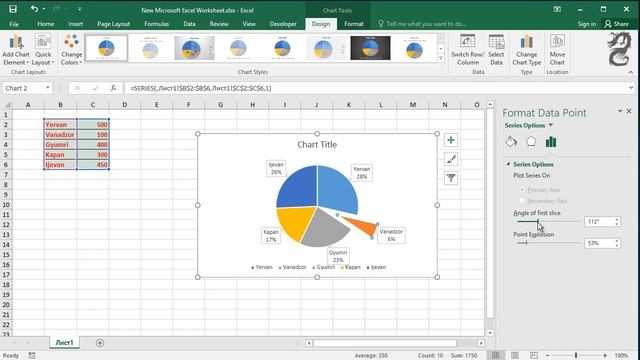
Task: Switch to Home tab
Action: click(x=45, y=24)
